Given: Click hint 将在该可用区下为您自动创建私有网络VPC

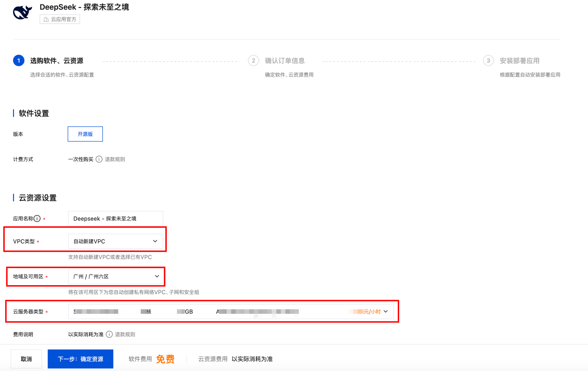Looking at the screenshot, I should [x=134, y=292].
